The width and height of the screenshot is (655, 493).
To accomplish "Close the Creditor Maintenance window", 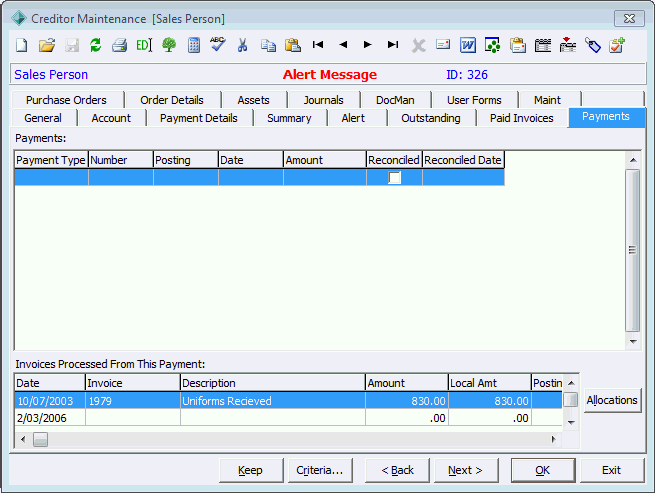I will click(x=629, y=19).
